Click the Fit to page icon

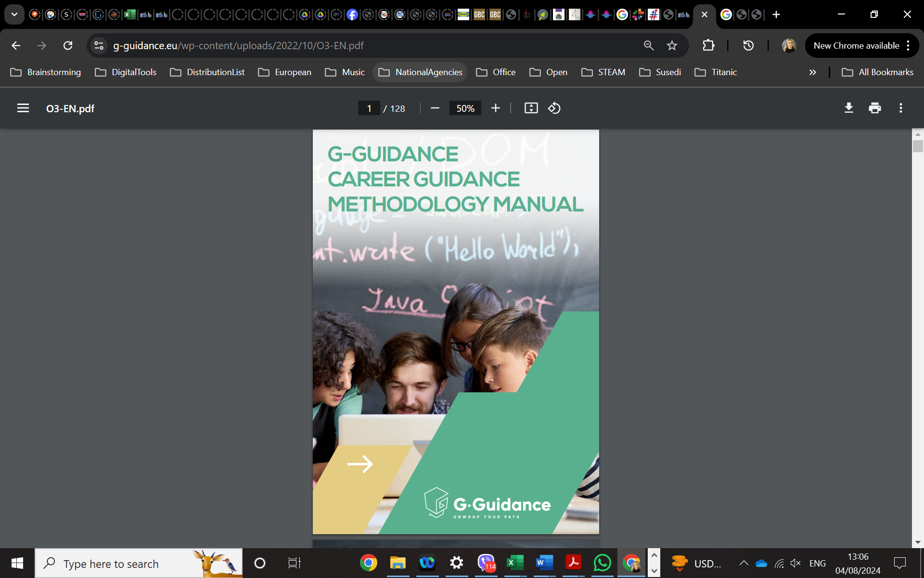[x=531, y=108]
